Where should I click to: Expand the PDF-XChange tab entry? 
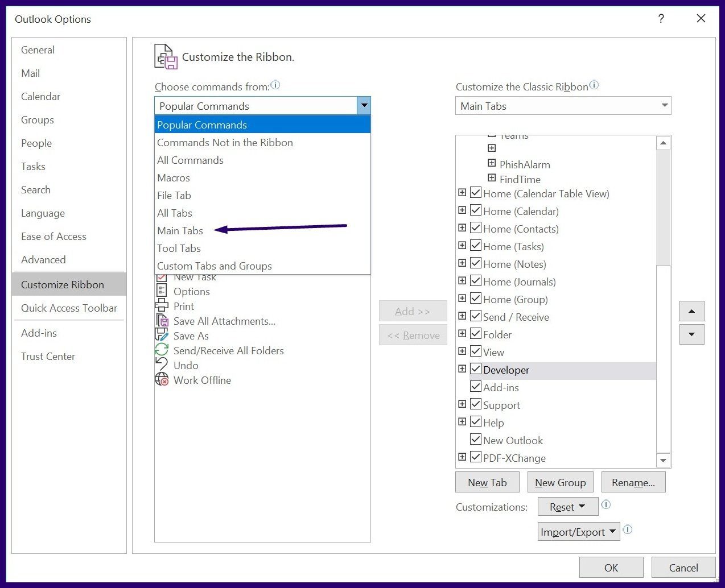[462, 457]
